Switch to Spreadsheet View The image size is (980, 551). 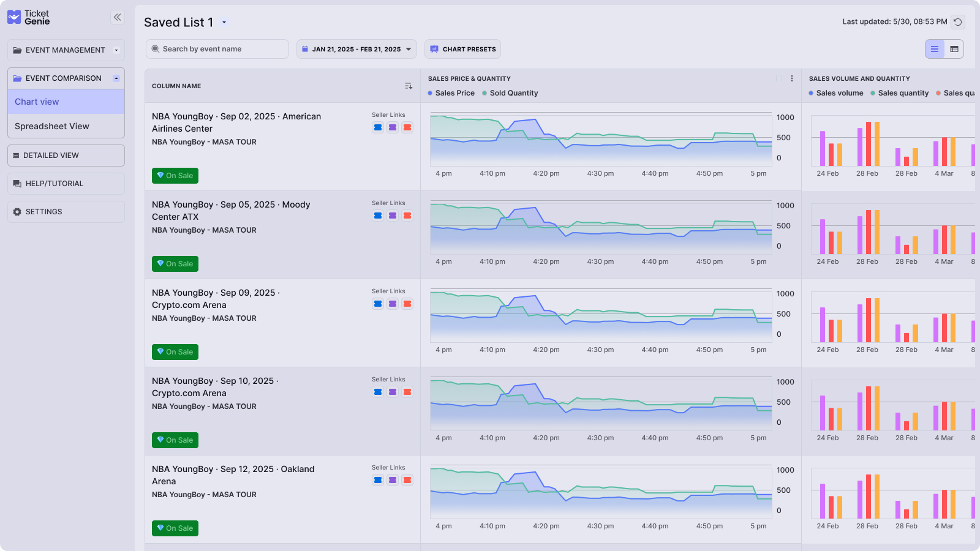(x=51, y=126)
